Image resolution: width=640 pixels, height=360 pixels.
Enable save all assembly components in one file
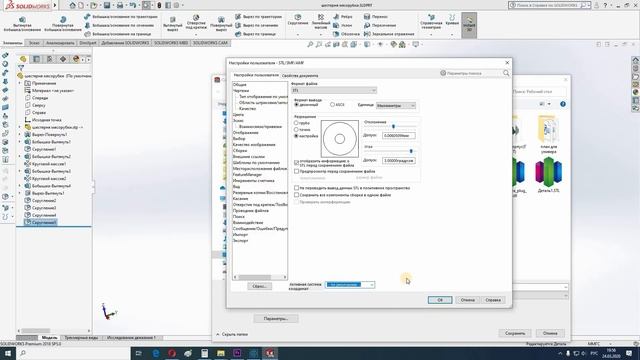(x=297, y=195)
